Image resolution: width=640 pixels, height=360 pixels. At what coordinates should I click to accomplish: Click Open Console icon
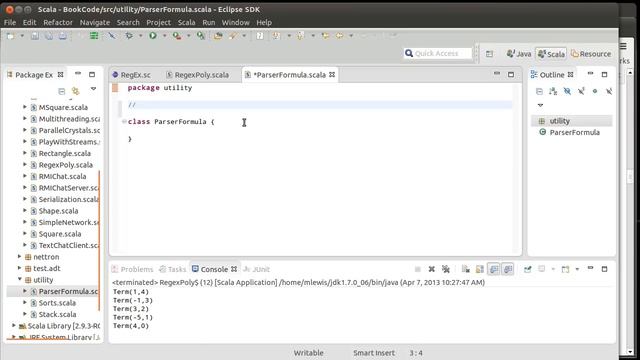click(x=565, y=269)
